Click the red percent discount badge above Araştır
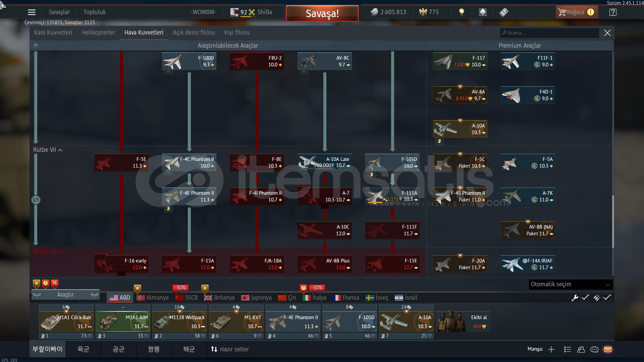 tap(55, 284)
